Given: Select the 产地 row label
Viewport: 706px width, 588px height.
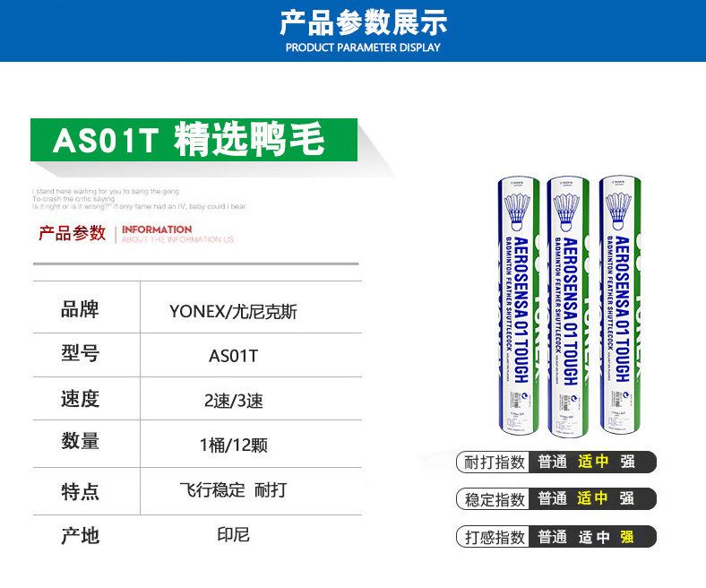Looking at the screenshot, I should [80, 535].
